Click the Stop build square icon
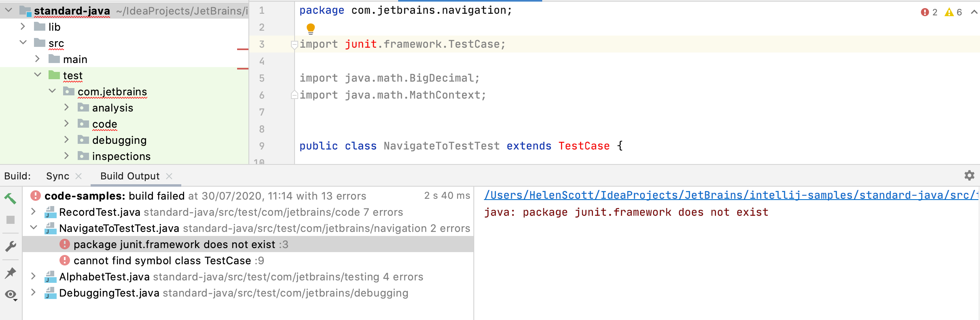980x320 pixels. [11, 220]
